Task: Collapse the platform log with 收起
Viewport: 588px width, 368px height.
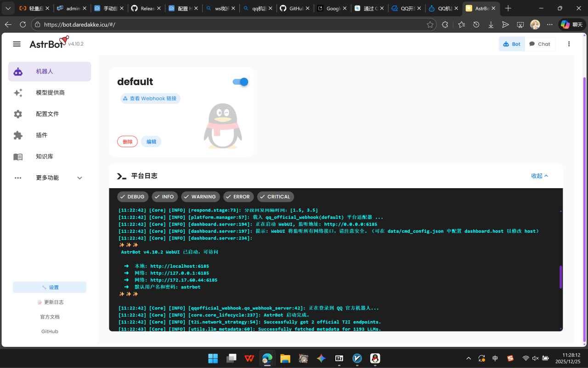Action: [x=540, y=176]
